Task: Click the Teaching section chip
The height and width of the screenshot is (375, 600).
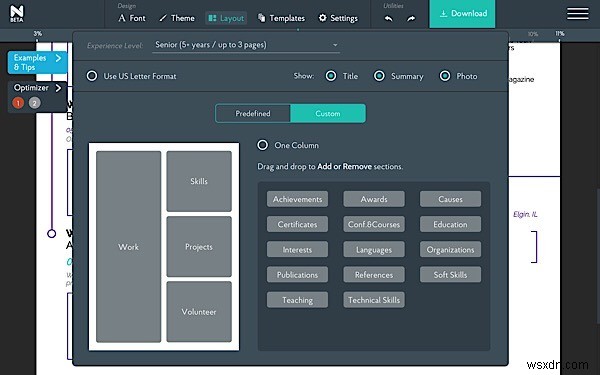Action: click(x=297, y=300)
